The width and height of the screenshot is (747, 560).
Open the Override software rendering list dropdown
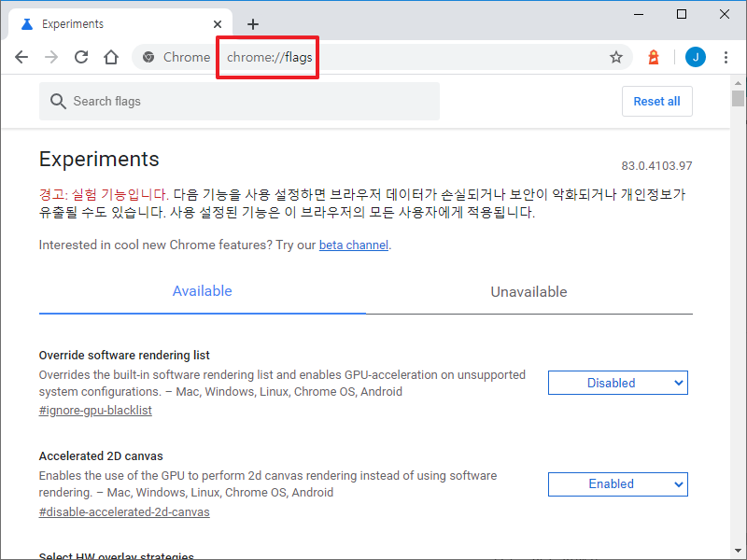(x=618, y=383)
